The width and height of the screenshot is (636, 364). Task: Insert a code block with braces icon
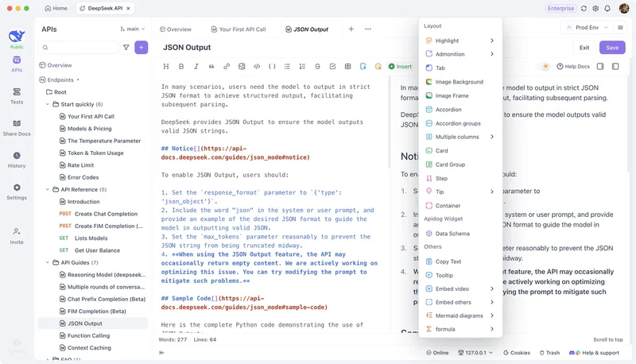point(272,67)
